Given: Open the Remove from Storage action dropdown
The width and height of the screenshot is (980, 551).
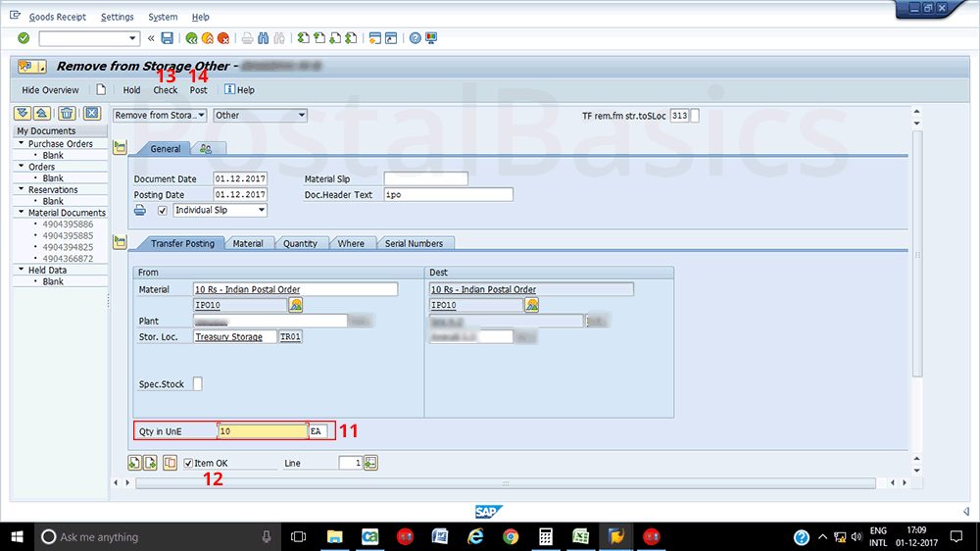Looking at the screenshot, I should [160, 115].
